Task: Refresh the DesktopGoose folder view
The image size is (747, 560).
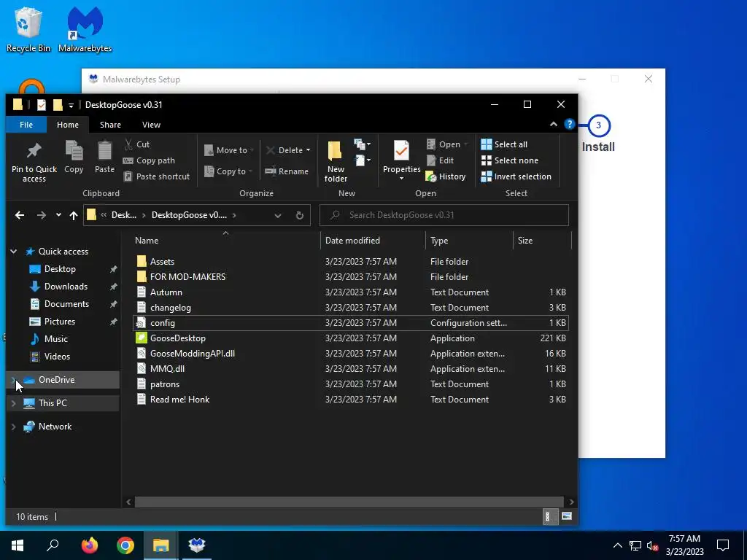Action: point(300,215)
